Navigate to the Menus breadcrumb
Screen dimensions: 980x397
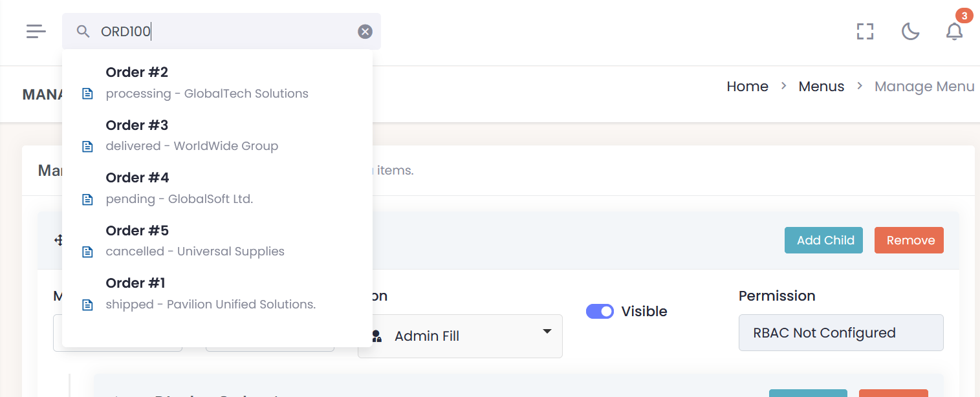[x=821, y=87]
